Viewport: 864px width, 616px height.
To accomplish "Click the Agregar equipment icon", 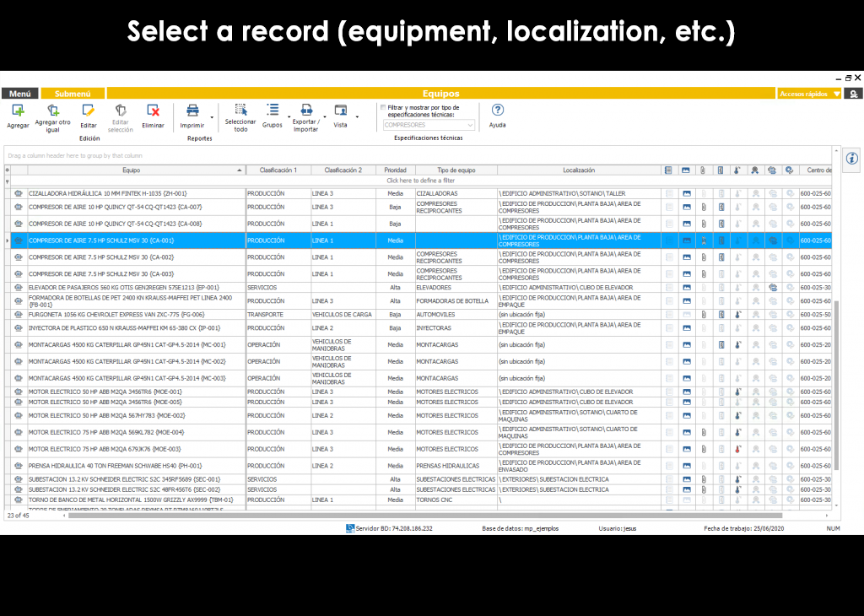I will pos(19,111).
